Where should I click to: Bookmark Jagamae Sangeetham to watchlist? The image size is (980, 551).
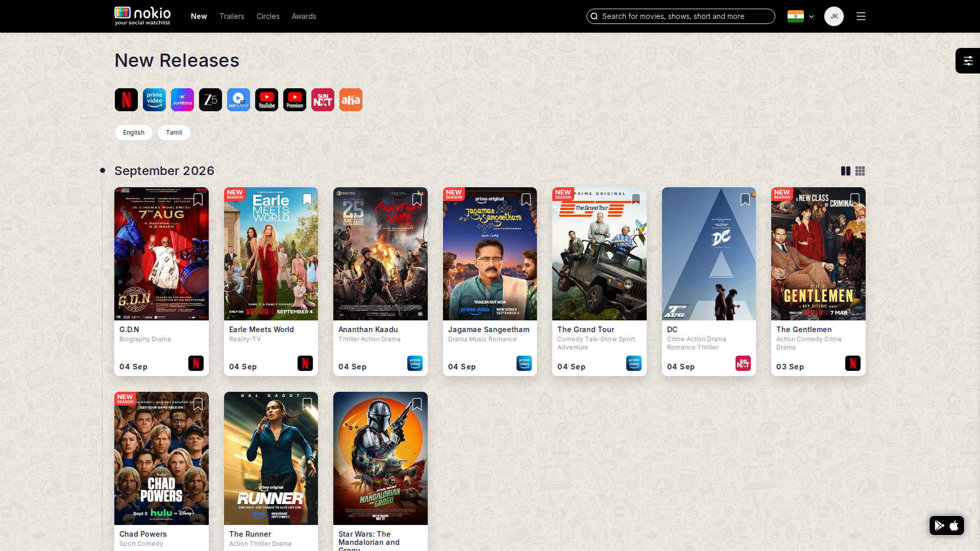point(526,199)
